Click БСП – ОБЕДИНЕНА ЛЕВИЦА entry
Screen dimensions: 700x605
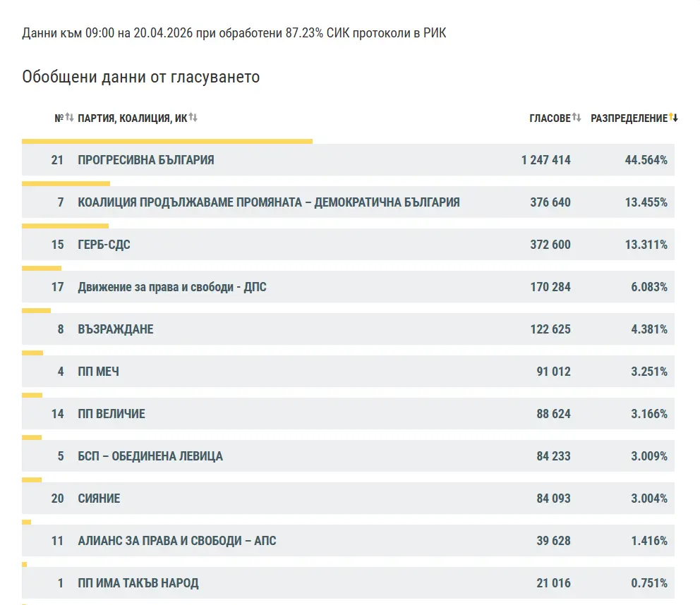point(150,456)
